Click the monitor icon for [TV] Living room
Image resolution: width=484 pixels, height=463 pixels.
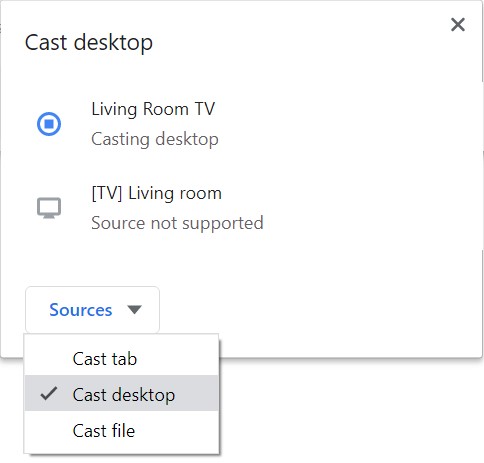pyautogui.click(x=49, y=208)
